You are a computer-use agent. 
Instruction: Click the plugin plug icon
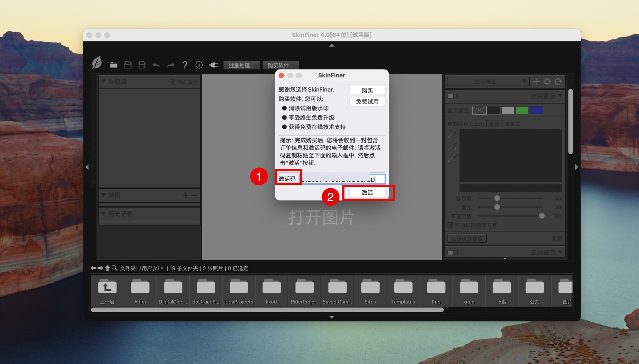click(x=213, y=65)
